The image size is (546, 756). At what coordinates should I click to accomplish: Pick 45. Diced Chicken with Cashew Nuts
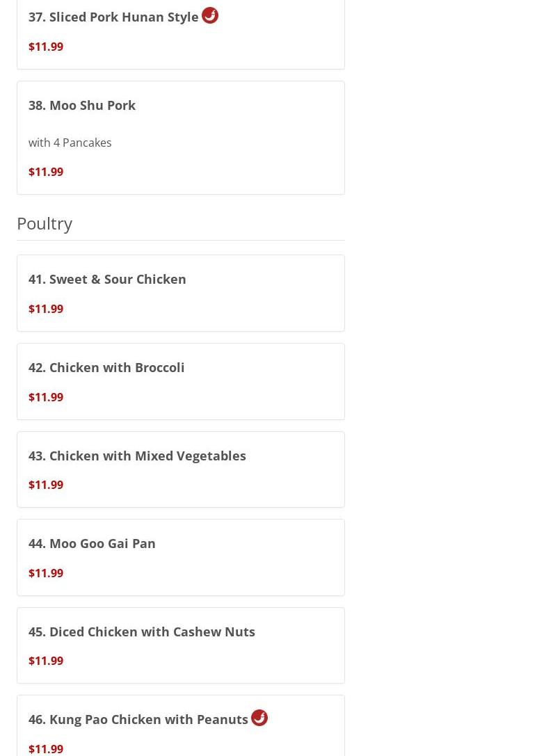tap(142, 632)
